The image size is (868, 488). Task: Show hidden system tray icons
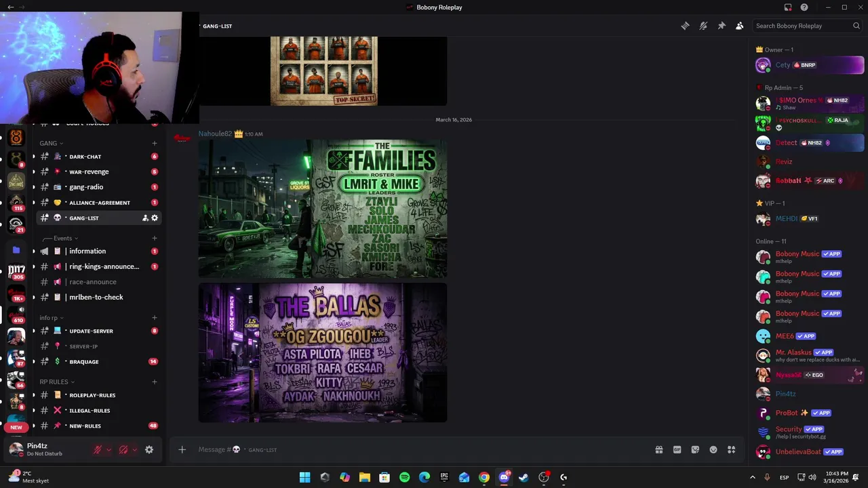tap(752, 477)
